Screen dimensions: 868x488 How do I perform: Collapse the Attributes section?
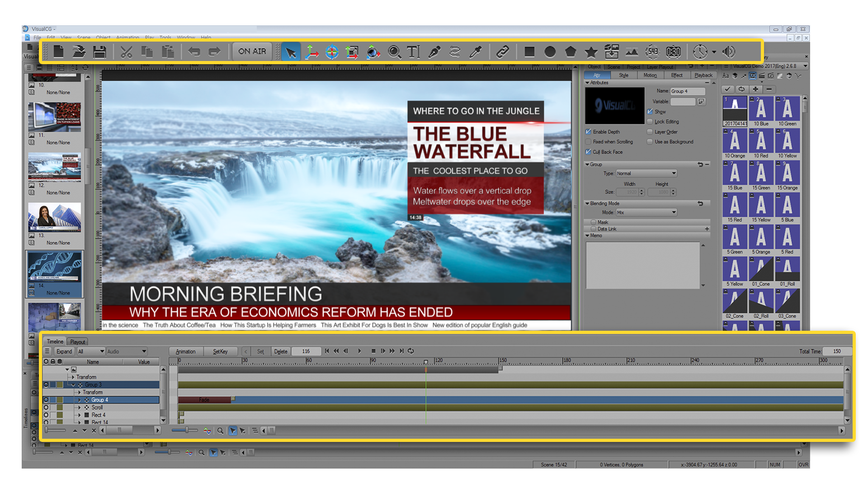tap(587, 83)
